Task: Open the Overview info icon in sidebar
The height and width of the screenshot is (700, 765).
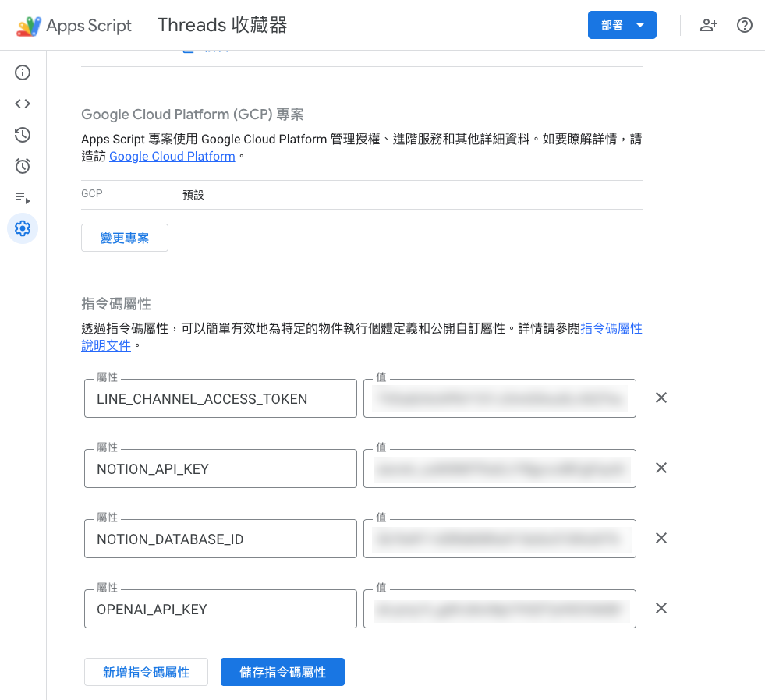Action: click(23, 72)
